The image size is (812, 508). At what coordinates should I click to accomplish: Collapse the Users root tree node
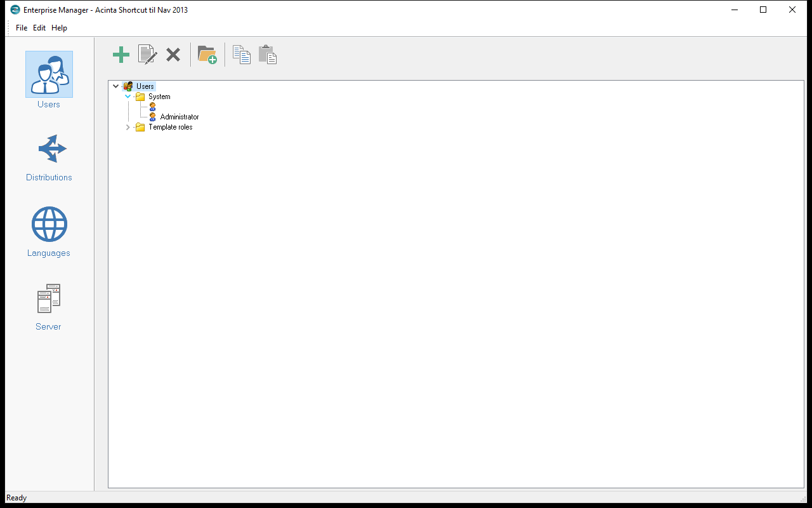115,86
